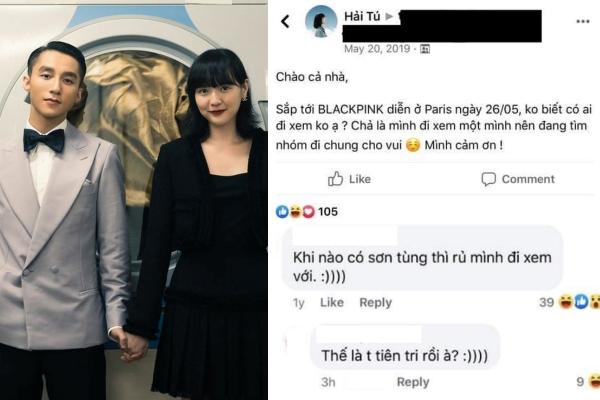The height and width of the screenshot is (400, 600).
Task: Tap the Comment button under post
Action: 518,179
